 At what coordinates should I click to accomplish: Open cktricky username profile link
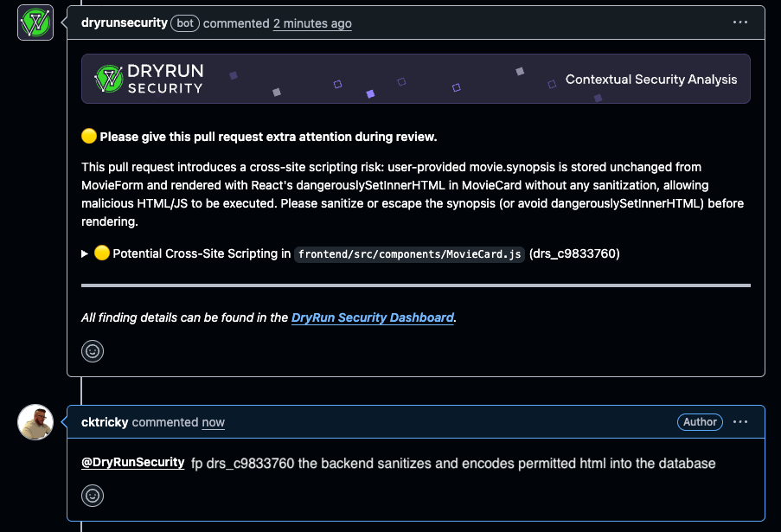(105, 422)
